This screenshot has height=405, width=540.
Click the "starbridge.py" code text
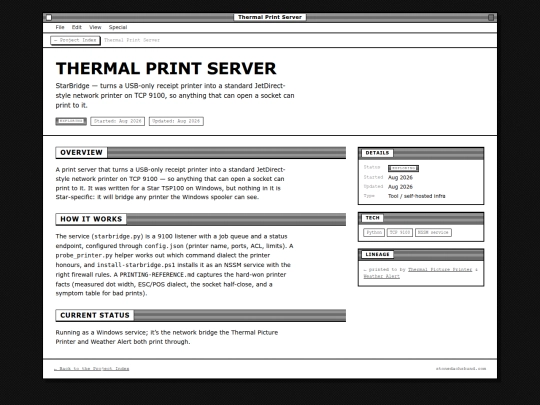tap(117, 236)
